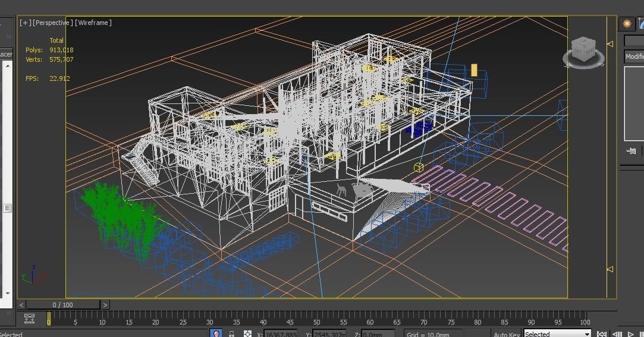Click the ViewCube in the viewport
The height and width of the screenshot is (337, 644).
[x=583, y=52]
